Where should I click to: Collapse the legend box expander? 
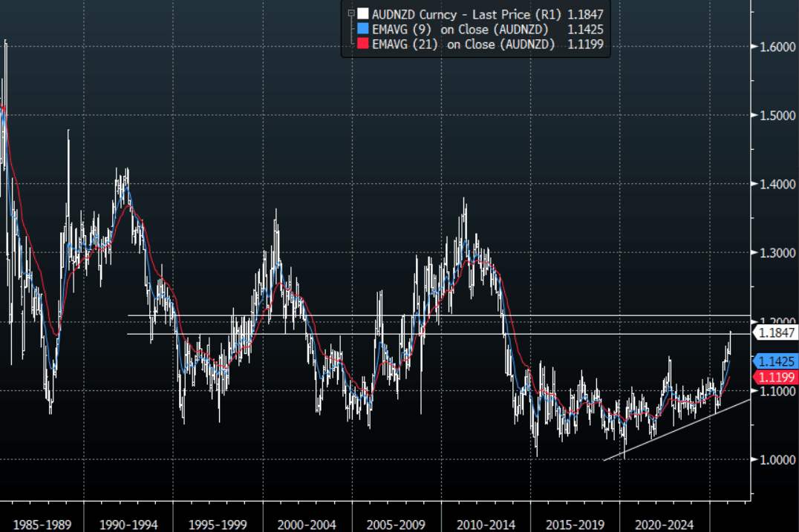point(351,13)
